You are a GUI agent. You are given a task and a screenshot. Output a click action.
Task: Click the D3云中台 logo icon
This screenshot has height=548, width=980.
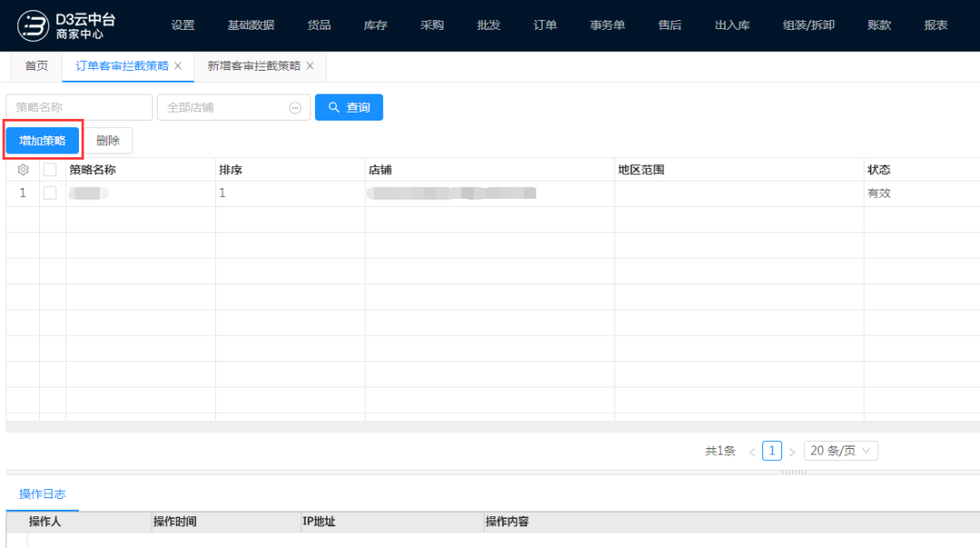click(x=33, y=25)
